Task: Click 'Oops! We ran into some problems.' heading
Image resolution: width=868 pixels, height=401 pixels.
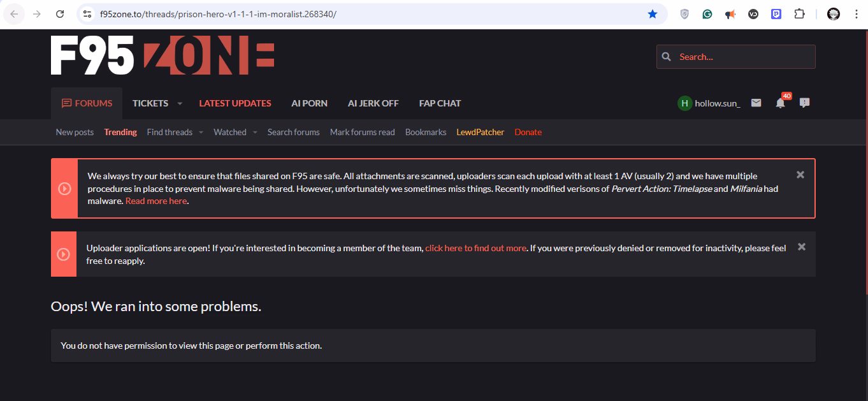Action: (156, 307)
